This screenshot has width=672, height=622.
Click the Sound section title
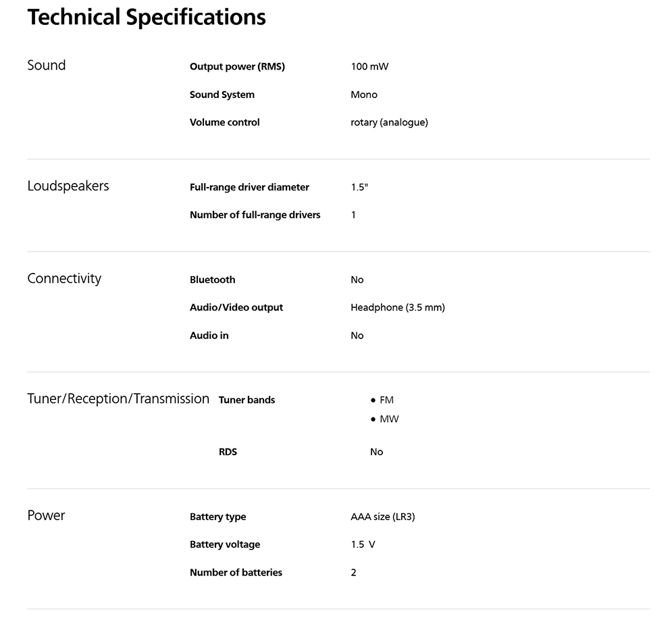[x=47, y=66]
